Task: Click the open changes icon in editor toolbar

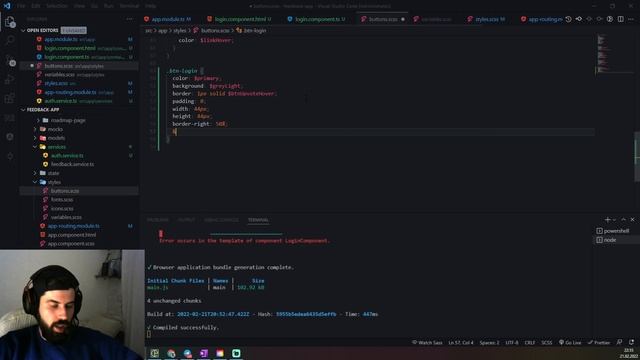Action: tap(579, 19)
